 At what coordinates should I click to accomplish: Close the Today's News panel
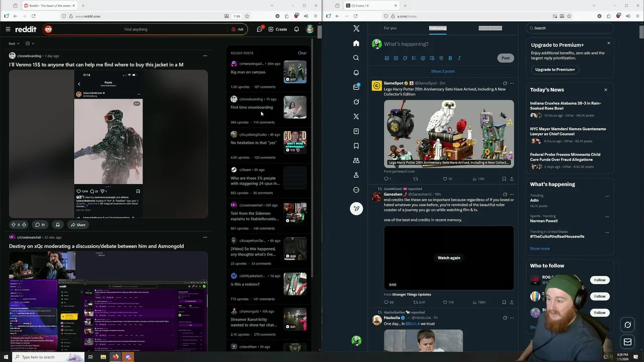(x=606, y=90)
